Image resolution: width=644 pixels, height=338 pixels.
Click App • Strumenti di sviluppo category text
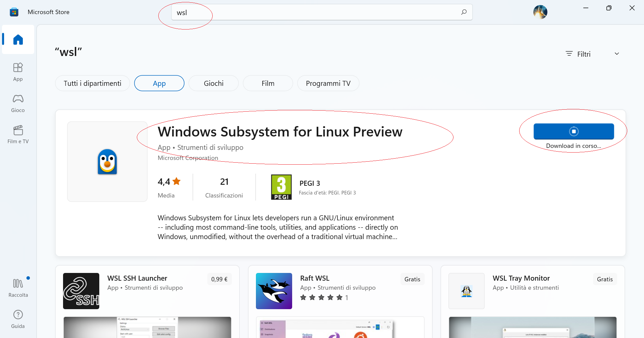201,148
